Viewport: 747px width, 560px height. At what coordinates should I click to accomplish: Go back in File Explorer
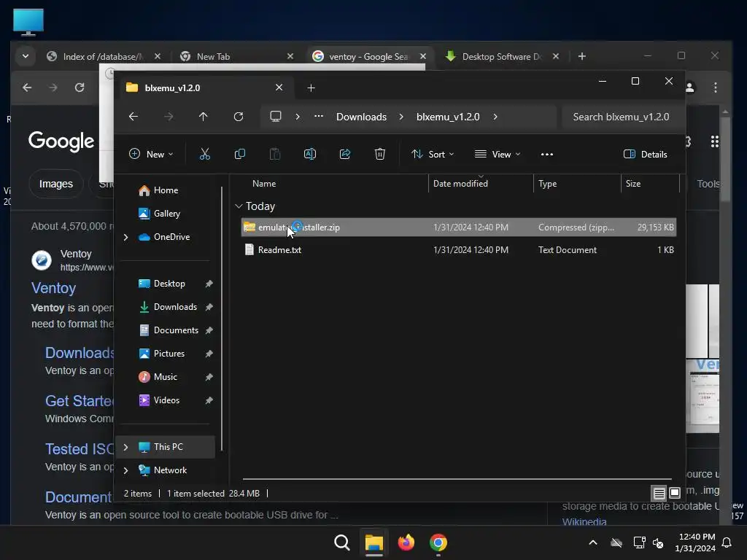click(x=133, y=117)
